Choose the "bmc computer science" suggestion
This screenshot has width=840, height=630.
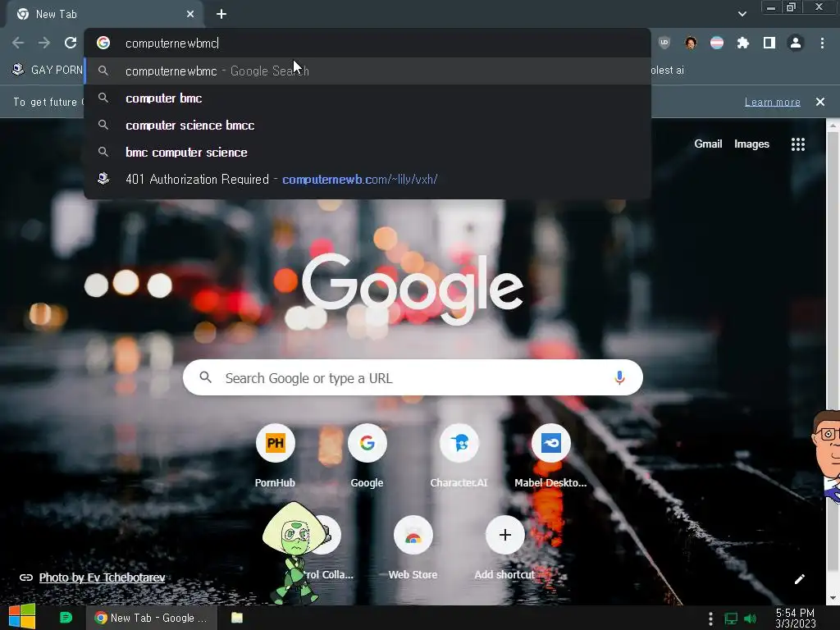367,152
